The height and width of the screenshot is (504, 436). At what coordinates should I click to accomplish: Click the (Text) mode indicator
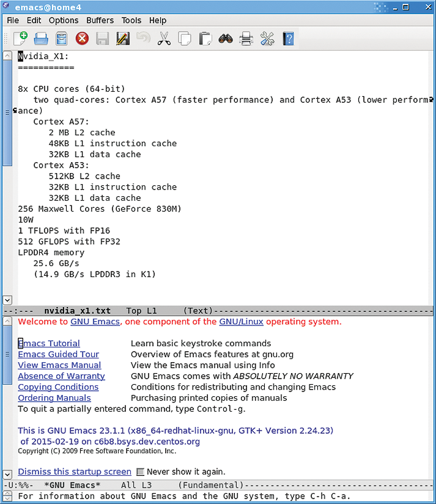[x=198, y=311]
